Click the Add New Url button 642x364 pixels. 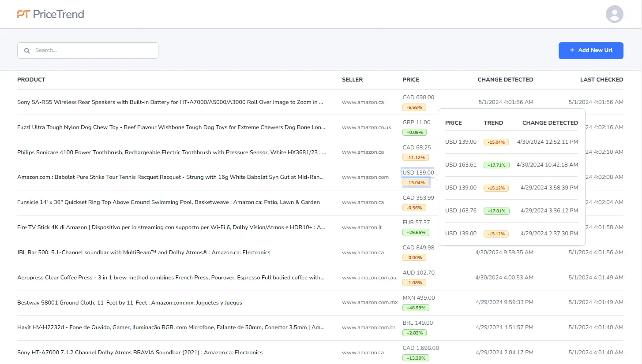pos(591,50)
